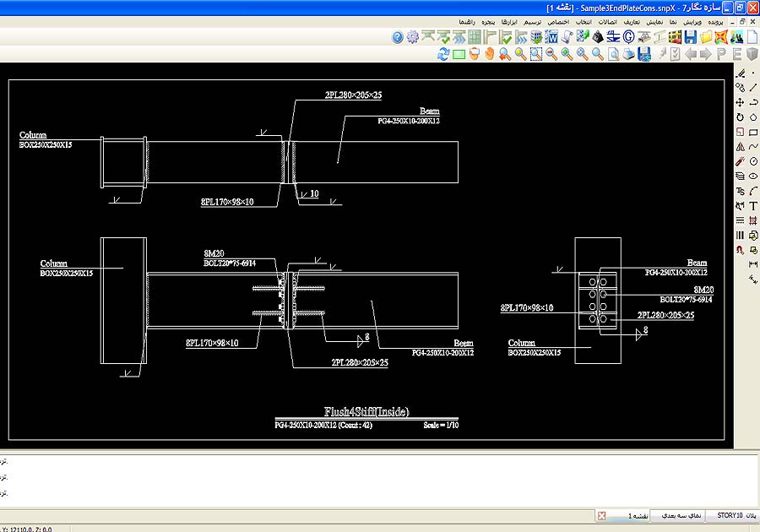
Task: Switch to the STORY10 plan tab
Action: tap(730, 515)
